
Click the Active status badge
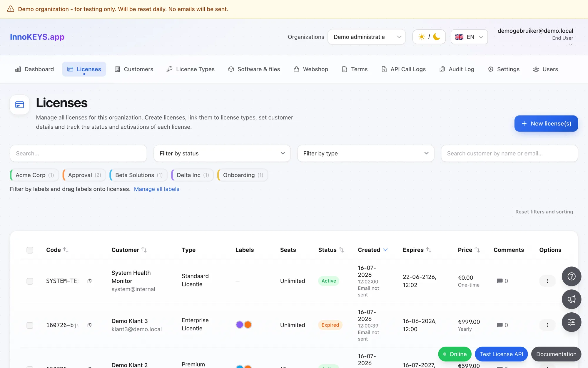click(x=329, y=281)
